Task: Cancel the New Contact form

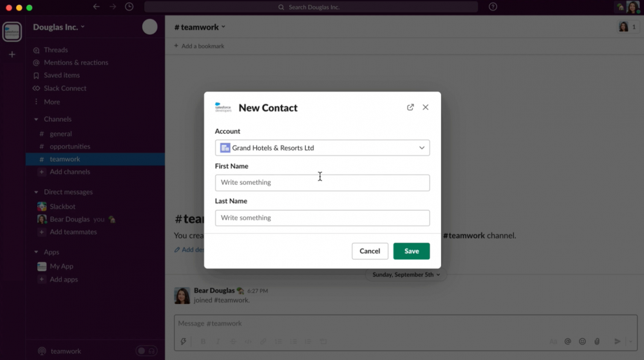Action: (x=370, y=251)
